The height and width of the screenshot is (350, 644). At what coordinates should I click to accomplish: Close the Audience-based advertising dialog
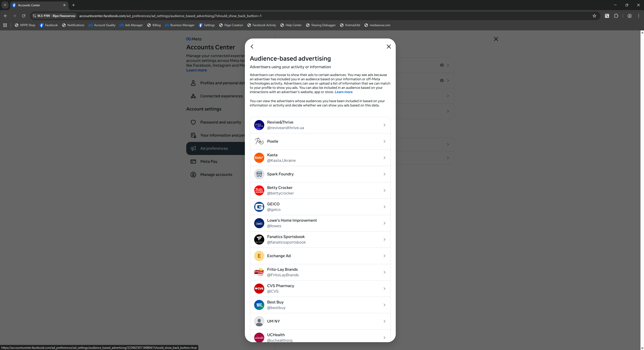pyautogui.click(x=389, y=47)
